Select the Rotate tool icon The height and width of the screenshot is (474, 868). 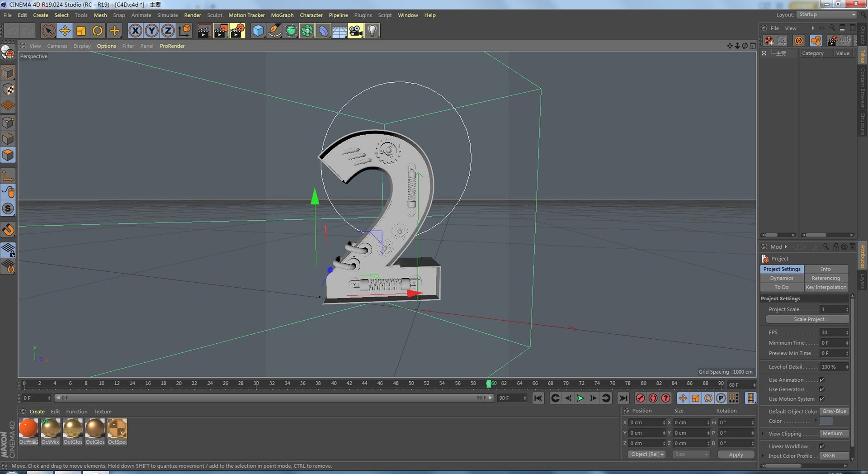click(97, 31)
